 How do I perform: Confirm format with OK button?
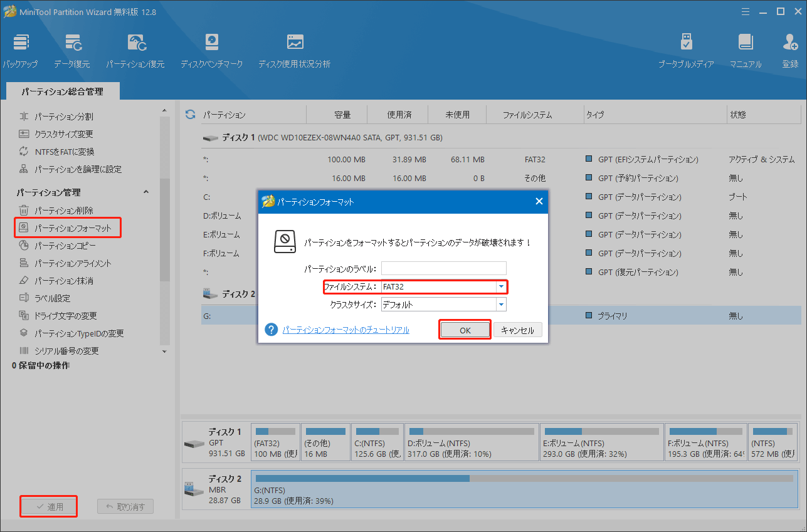(x=465, y=330)
